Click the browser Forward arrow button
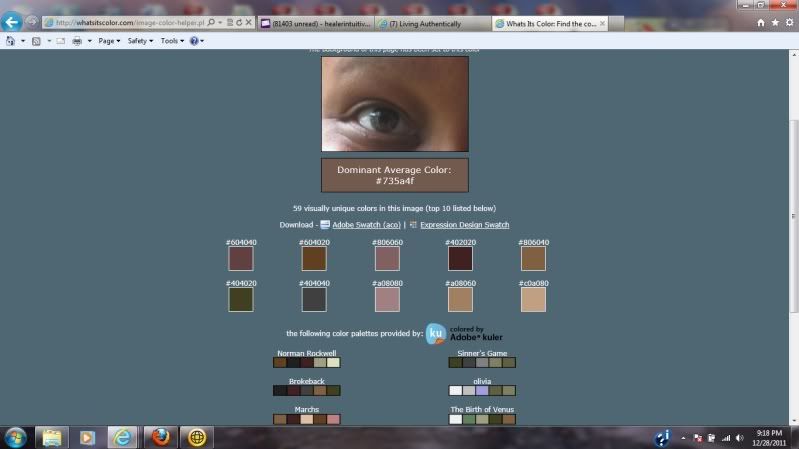Viewport: 799px width, 449px height. point(32,22)
